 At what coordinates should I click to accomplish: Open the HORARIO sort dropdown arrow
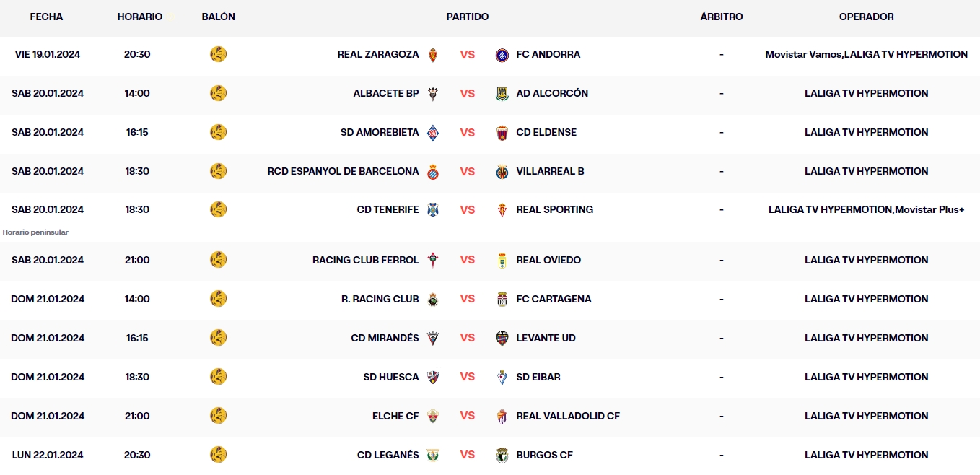(170, 16)
